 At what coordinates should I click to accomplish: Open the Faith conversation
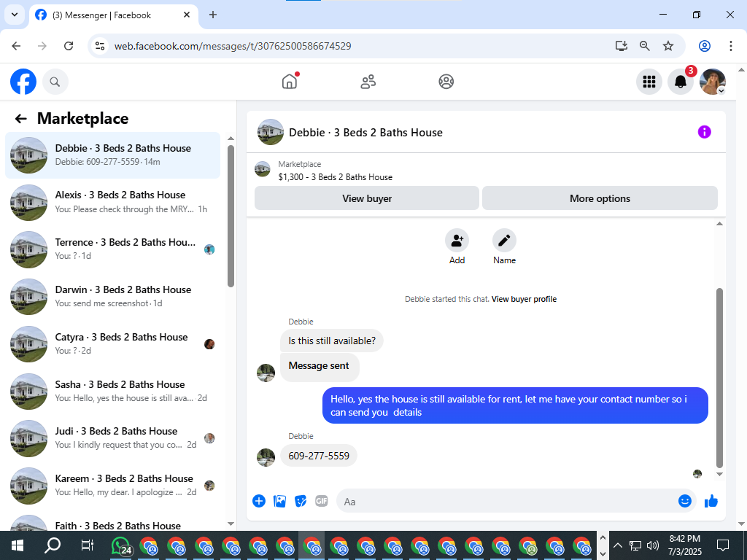pyautogui.click(x=113, y=524)
